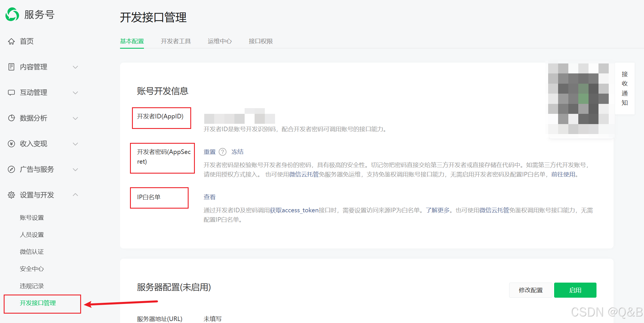Expand the 内容管理 chevron
644x323 pixels.
(75, 67)
